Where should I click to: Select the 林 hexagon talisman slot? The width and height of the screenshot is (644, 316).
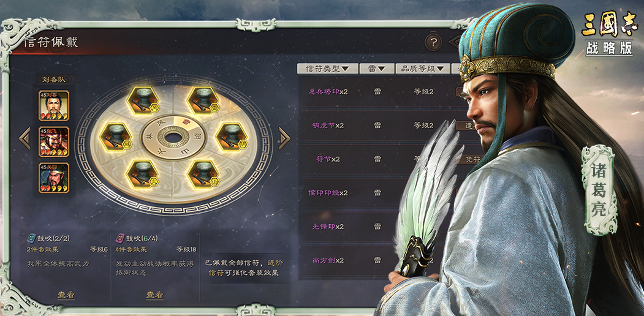point(115,137)
